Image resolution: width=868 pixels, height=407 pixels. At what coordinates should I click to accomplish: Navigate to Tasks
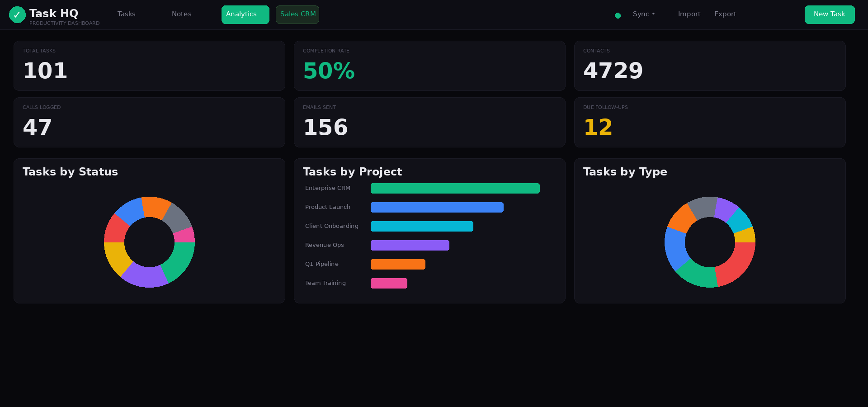(126, 14)
